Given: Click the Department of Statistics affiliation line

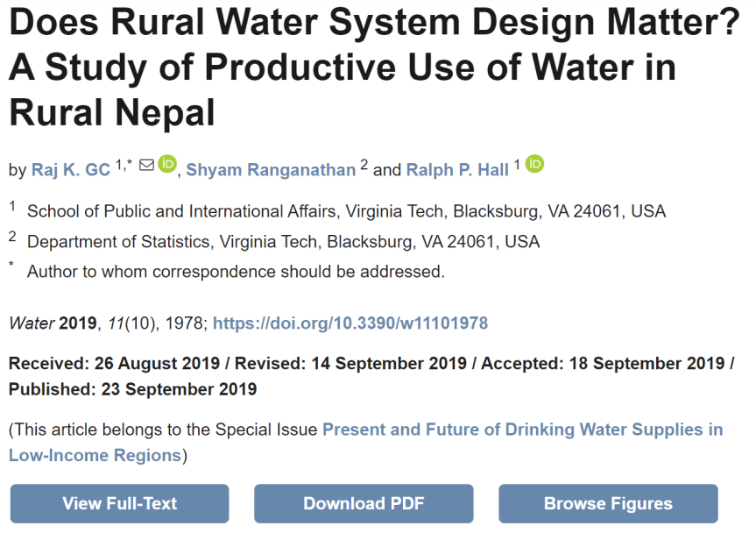Looking at the screenshot, I should tap(283, 241).
